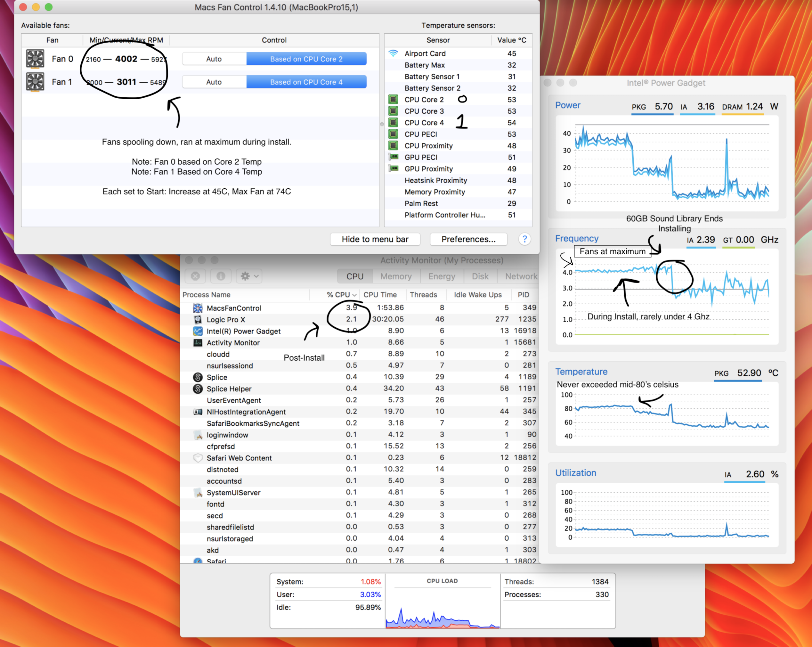
Task: Select the cloudd process row
Action: point(359,354)
